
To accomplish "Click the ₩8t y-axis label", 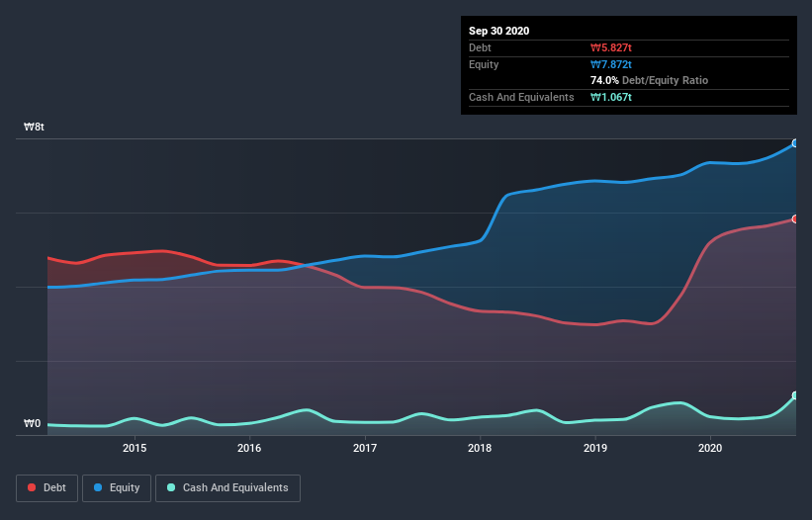I will click(35, 127).
